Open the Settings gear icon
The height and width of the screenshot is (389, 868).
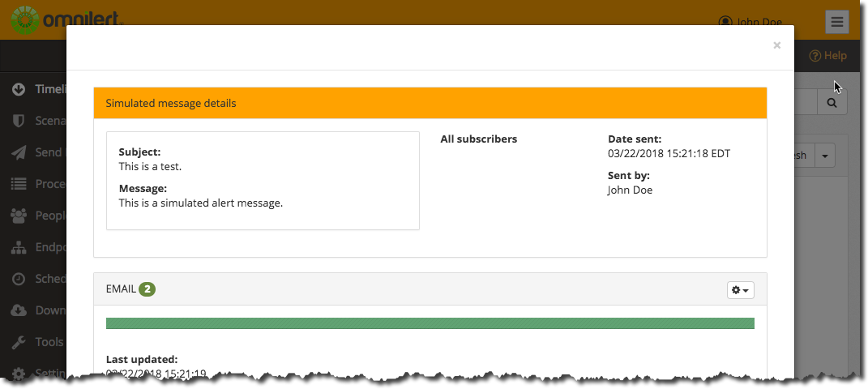tap(19, 373)
